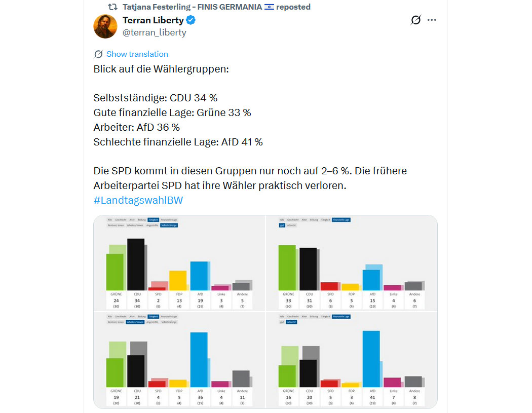Click the tall blue AfD bar showing 41

click(371, 359)
